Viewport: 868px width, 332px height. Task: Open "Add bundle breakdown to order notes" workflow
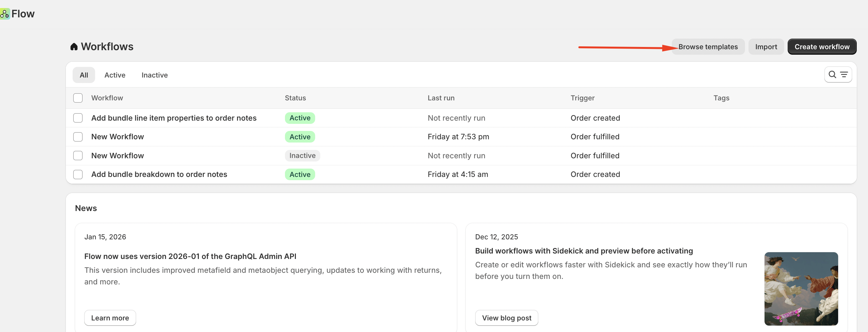tap(159, 174)
